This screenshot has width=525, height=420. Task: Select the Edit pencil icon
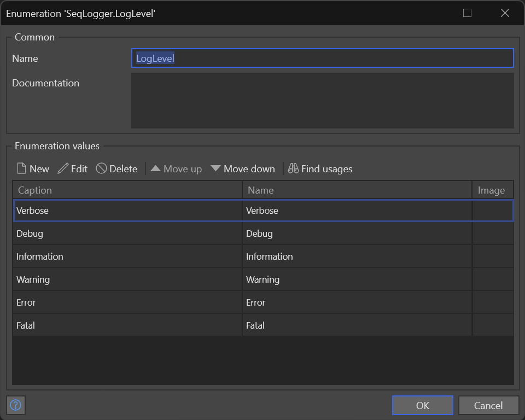click(62, 168)
